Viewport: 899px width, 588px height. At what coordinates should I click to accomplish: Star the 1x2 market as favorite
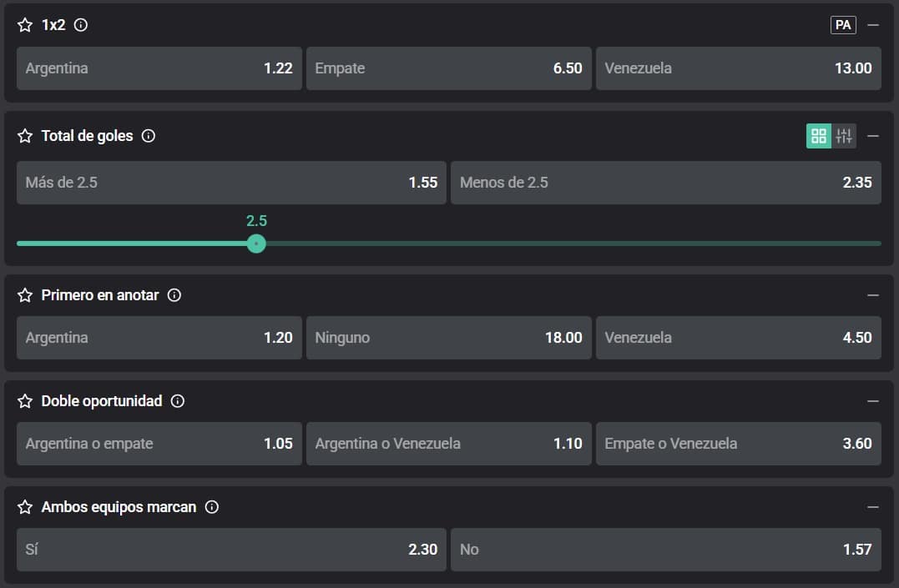tap(25, 25)
